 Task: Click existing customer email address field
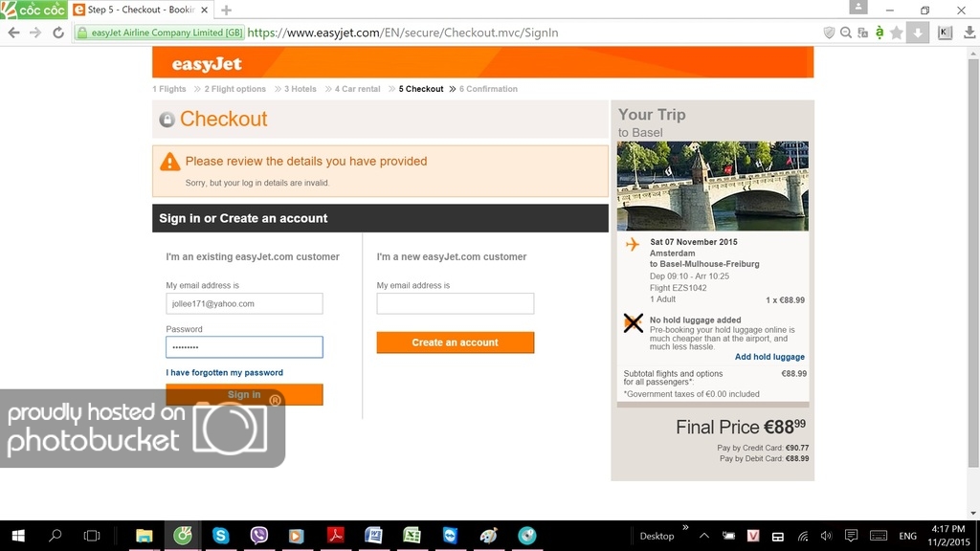point(244,303)
